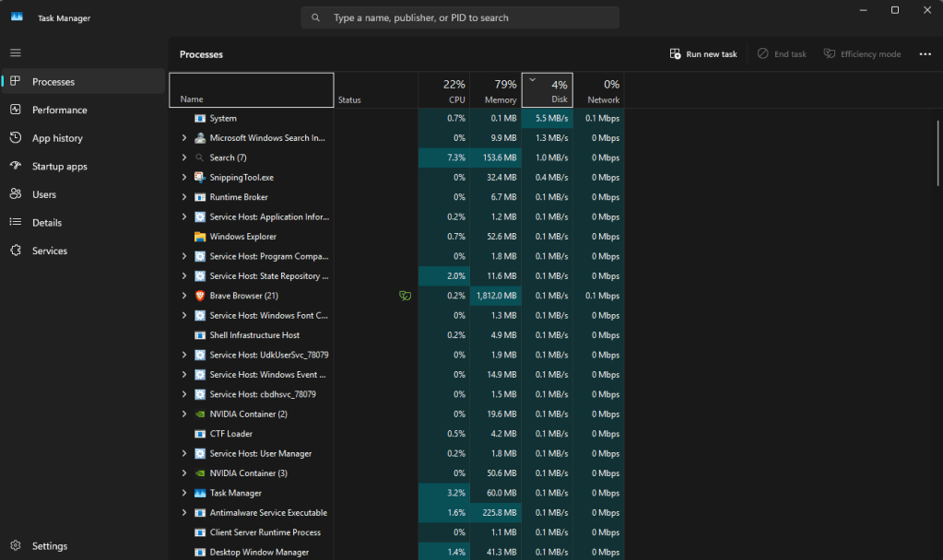
Task: Click the Settings gear icon
Action: coord(16,545)
